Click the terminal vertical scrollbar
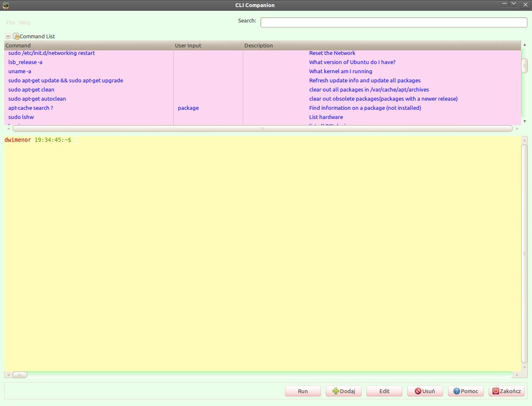Screen dimensions: 532x406 (525, 253)
